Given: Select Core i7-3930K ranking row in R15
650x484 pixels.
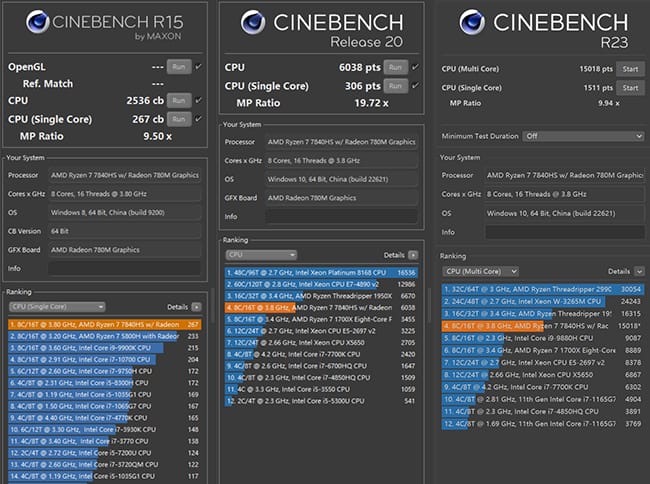Looking at the screenshot, I should pyautogui.click(x=104, y=429).
